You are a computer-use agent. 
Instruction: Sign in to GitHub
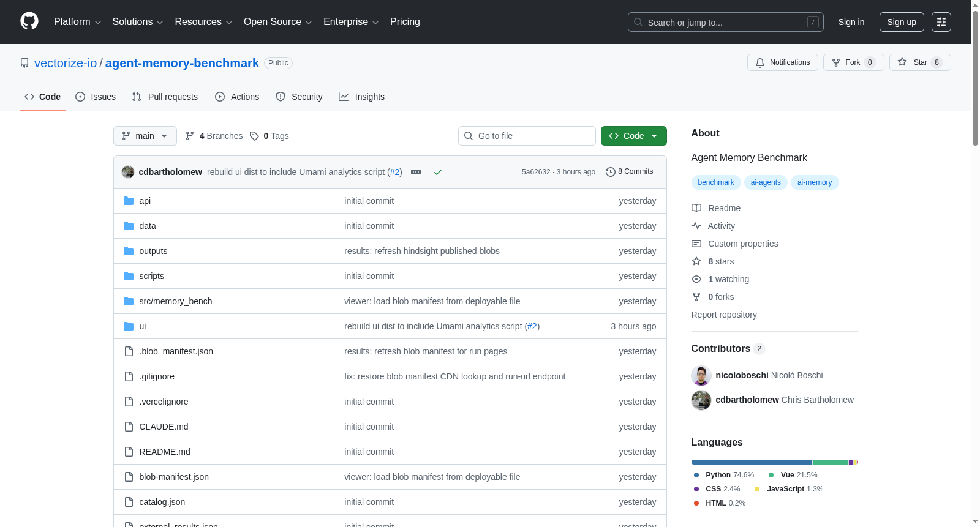coord(851,22)
